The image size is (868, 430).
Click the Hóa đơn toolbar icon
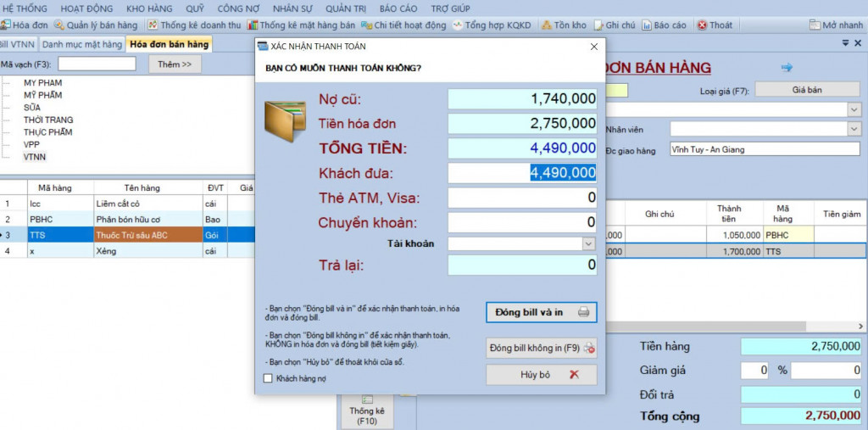[x=25, y=25]
